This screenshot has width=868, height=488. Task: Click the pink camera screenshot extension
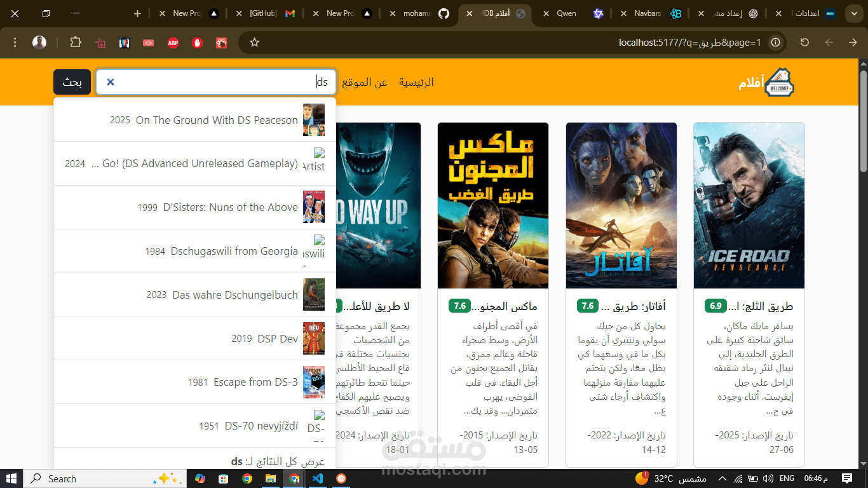pos(148,43)
